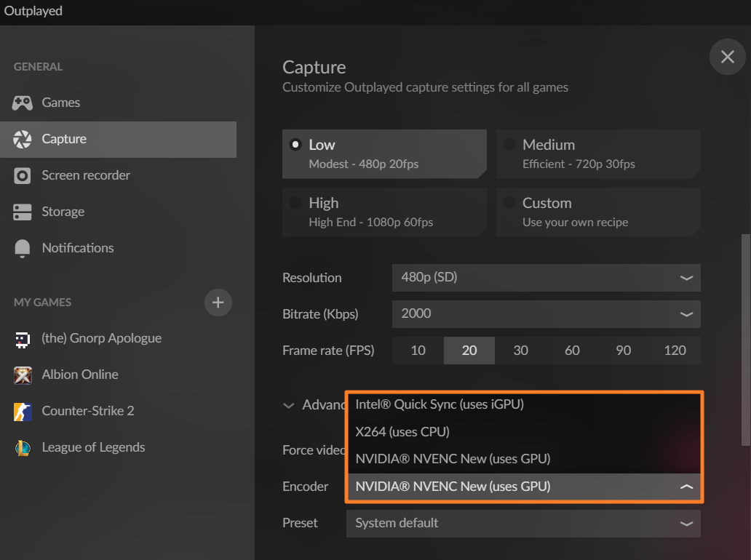
Task: Choose NVIDIA NVENC New option in list
Action: coord(524,459)
